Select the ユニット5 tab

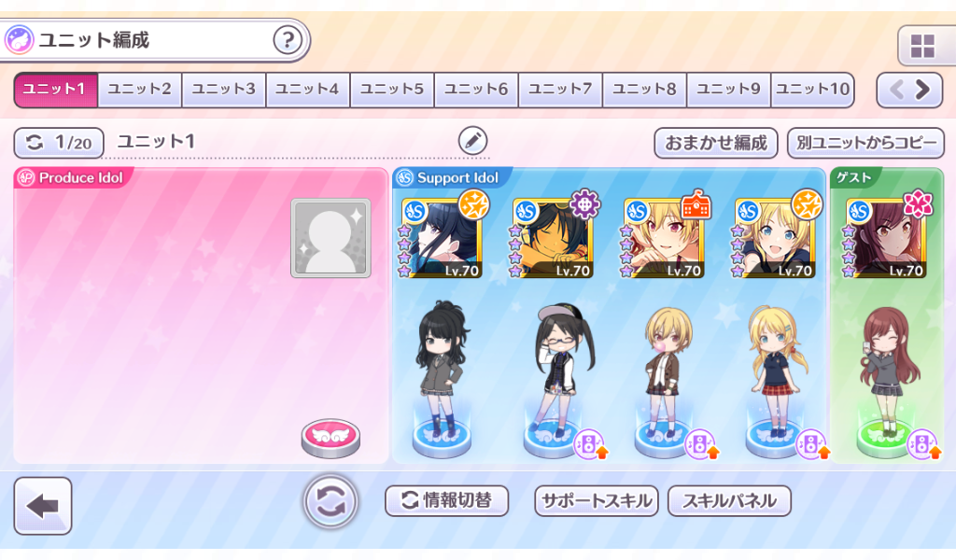pyautogui.click(x=392, y=90)
